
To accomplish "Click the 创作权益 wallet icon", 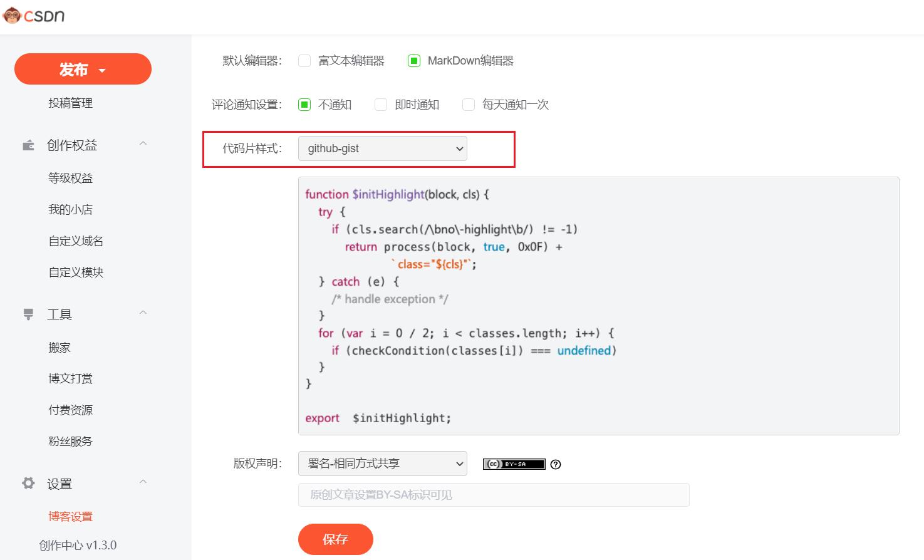I will pyautogui.click(x=28, y=145).
